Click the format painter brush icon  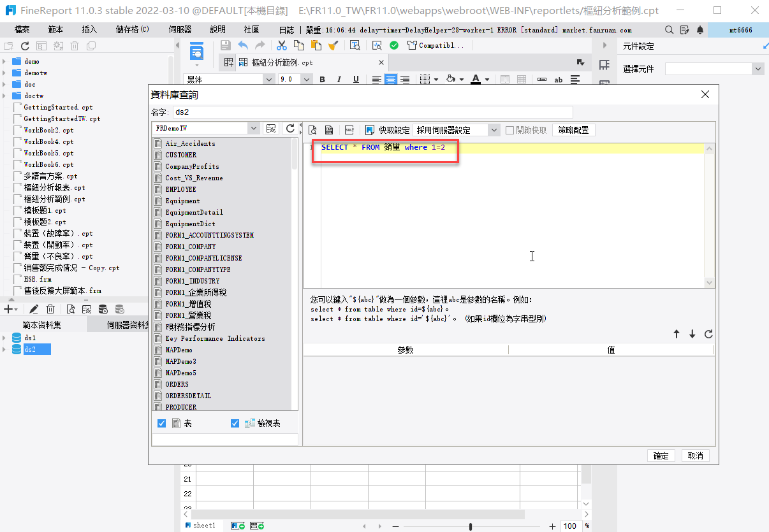[333, 45]
